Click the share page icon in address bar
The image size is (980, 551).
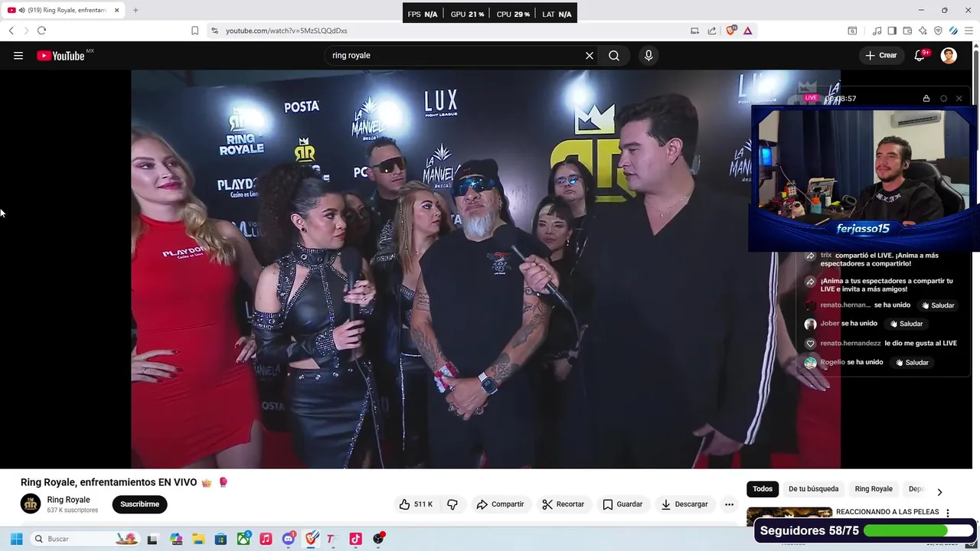pos(712,31)
